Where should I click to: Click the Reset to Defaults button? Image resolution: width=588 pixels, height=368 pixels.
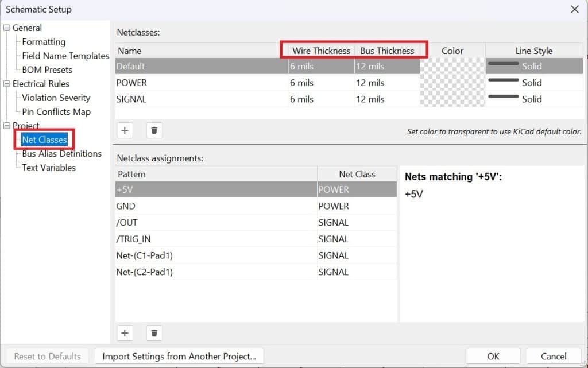[47, 356]
